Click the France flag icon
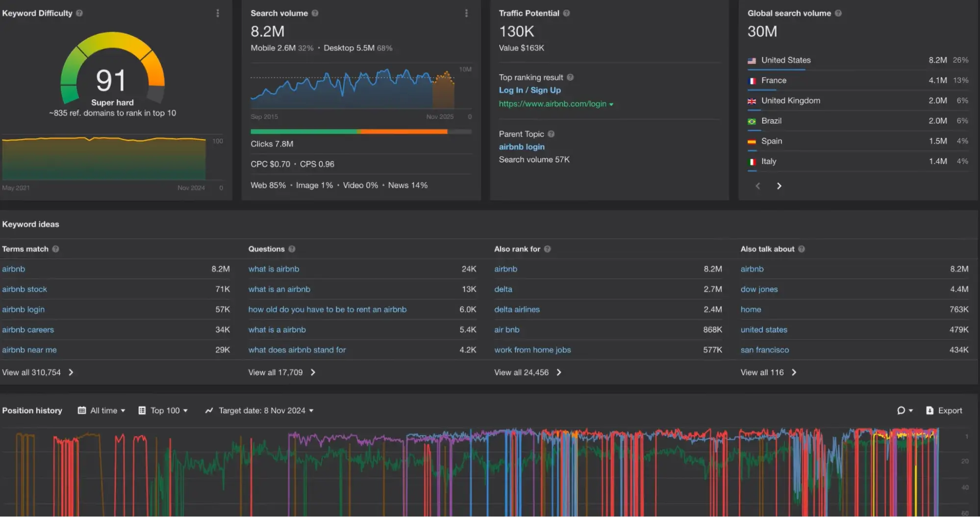 (x=752, y=81)
